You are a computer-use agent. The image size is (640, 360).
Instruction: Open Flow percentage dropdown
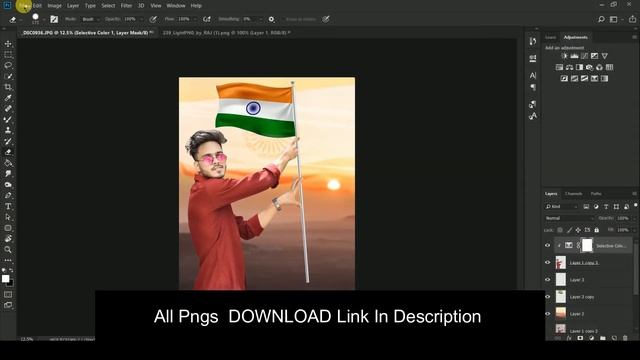(x=195, y=19)
